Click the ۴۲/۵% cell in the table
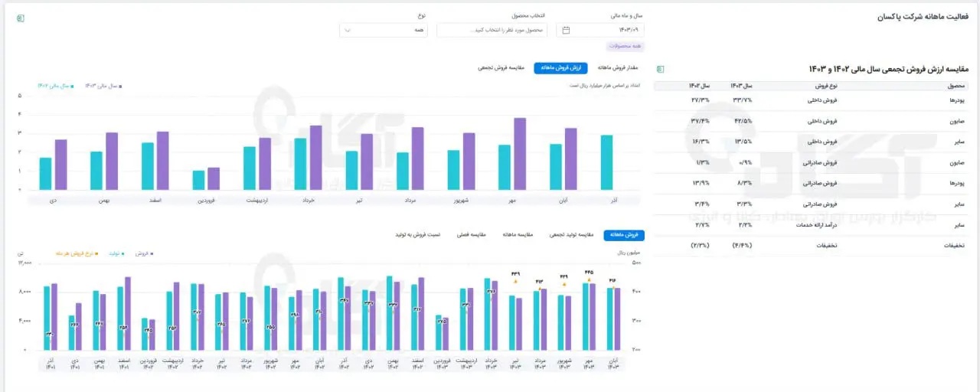 [x=743, y=121]
